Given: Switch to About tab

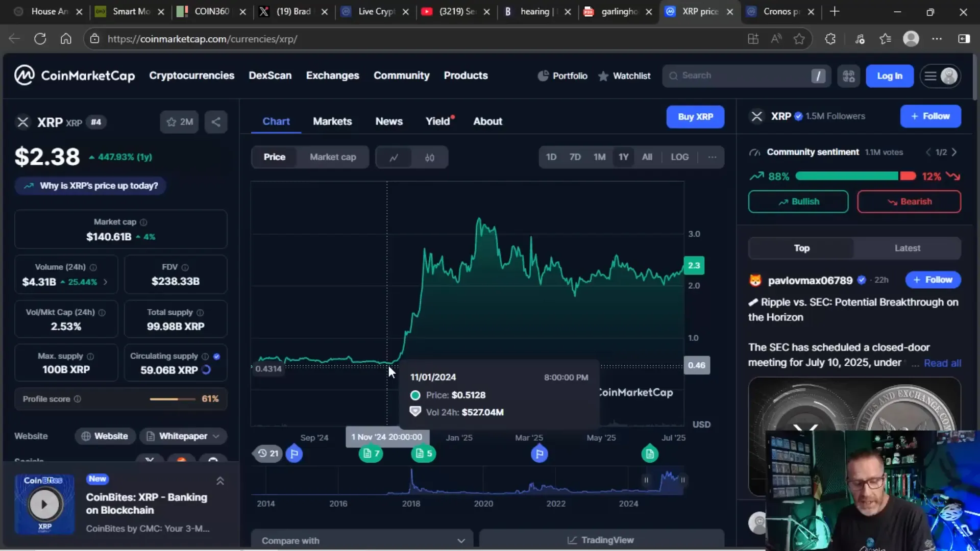Looking at the screenshot, I should 487,121.
